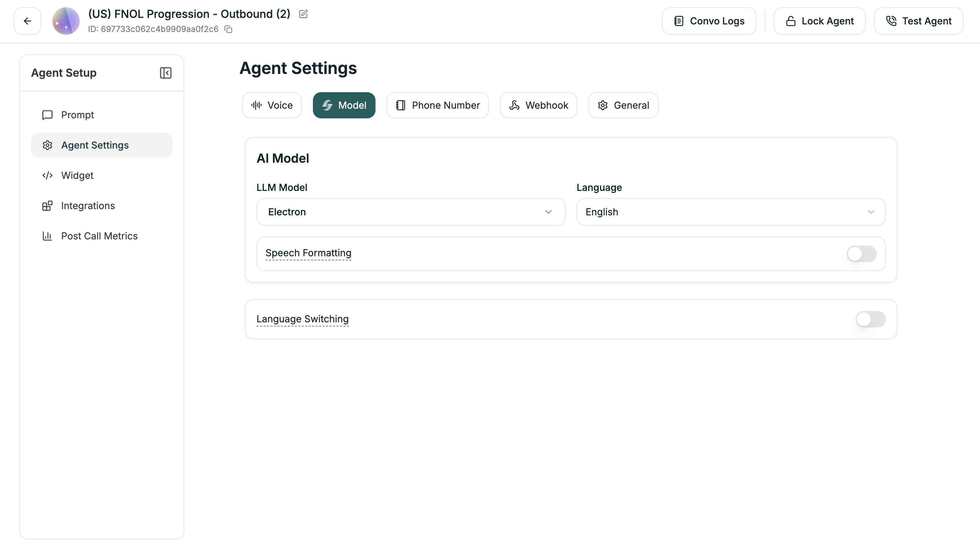
Task: Open Prompt in the sidebar
Action: coord(78,115)
